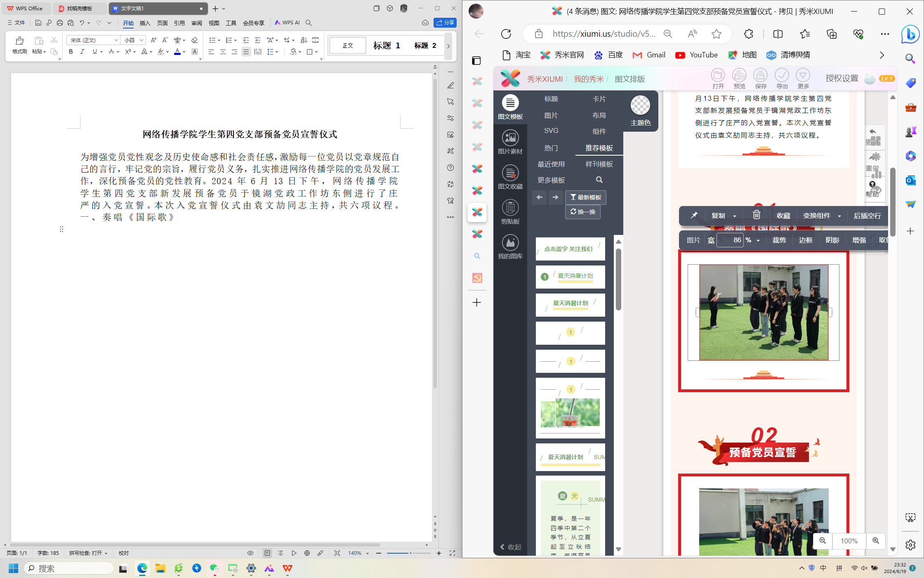Toggle bold formatting in WPS ribbon

(71, 52)
